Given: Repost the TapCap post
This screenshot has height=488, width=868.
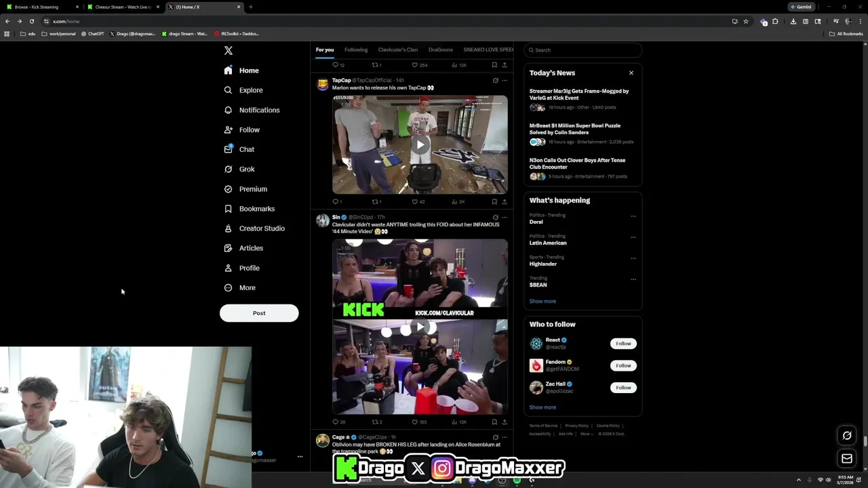Looking at the screenshot, I should tap(376, 202).
